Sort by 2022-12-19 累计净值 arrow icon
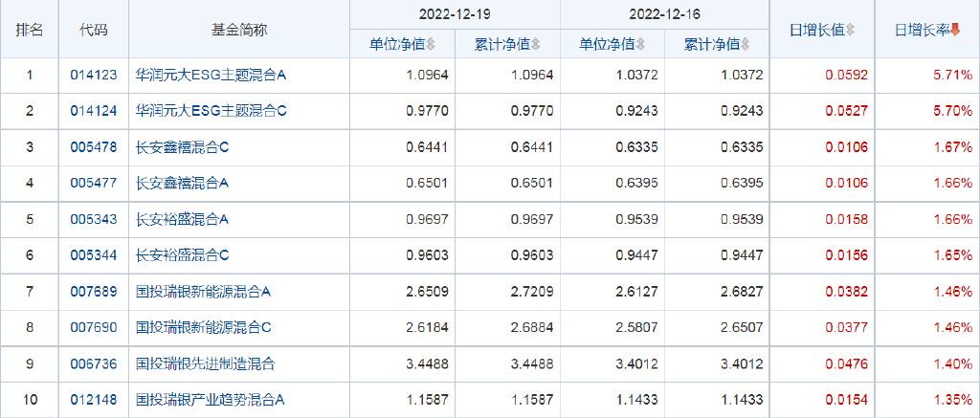Image resolution: width=980 pixels, height=418 pixels. click(536, 44)
